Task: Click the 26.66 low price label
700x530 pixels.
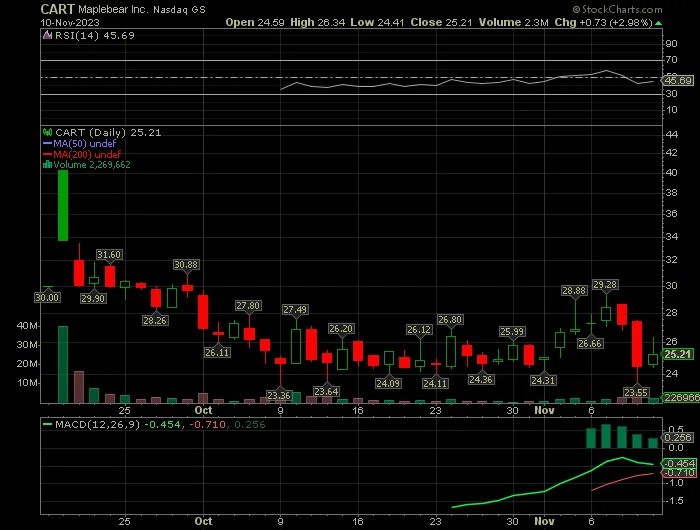Action: tap(590, 343)
